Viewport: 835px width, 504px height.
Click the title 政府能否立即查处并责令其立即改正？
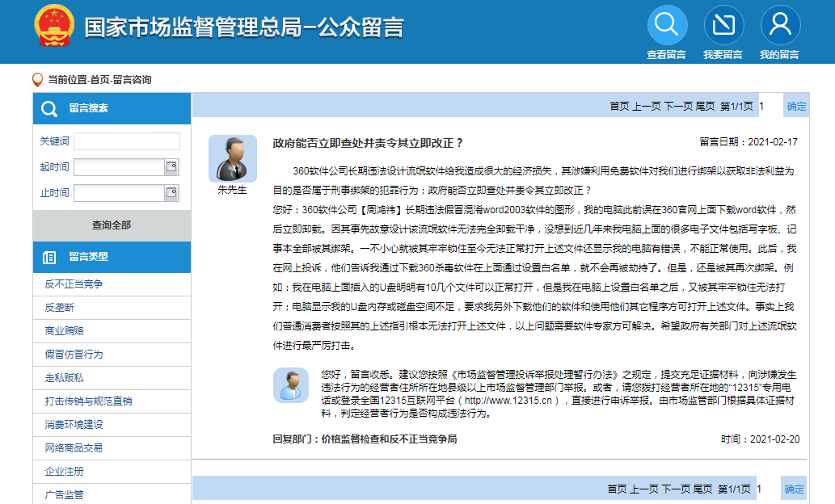tap(368, 143)
